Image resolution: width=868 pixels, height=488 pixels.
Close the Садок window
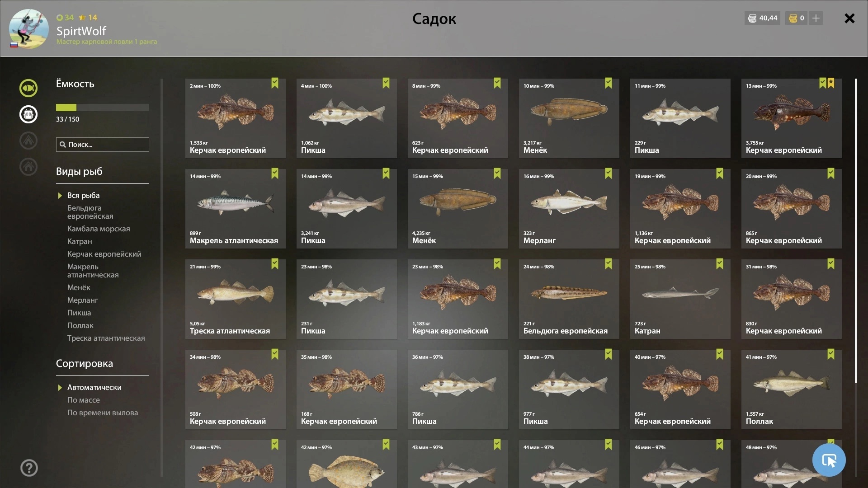point(849,18)
